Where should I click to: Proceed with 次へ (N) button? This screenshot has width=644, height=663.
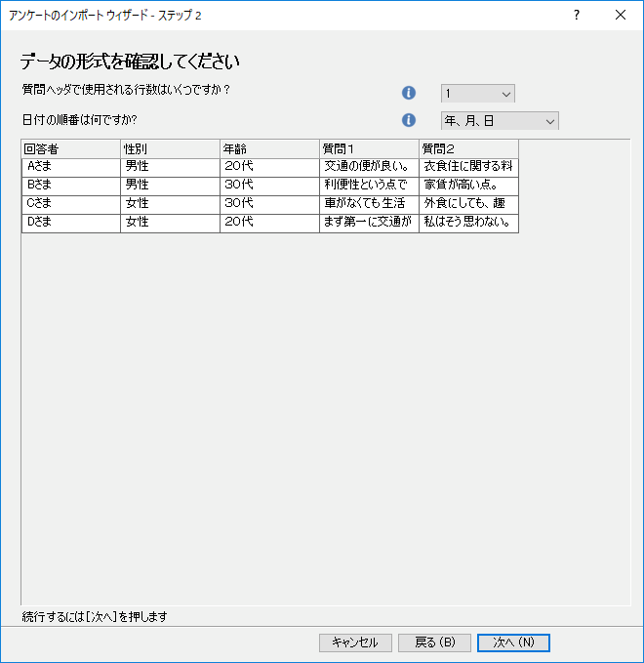(513, 642)
